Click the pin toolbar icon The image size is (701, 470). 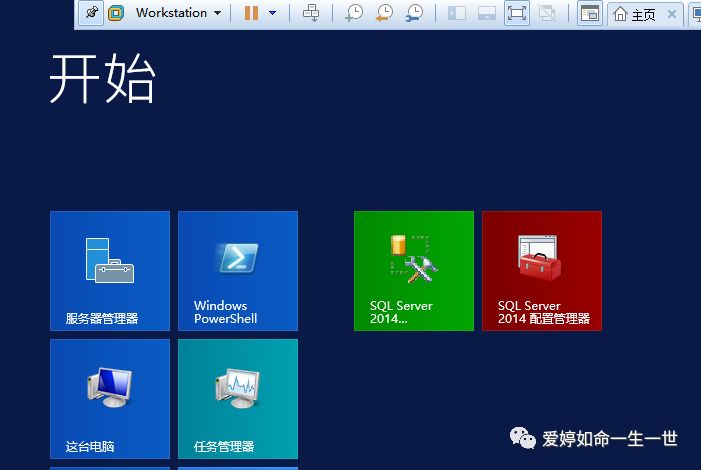tap(91, 13)
